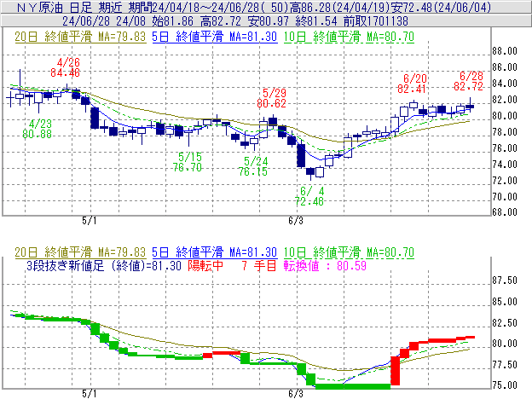Click the 5/29 80.62 high label
532x405 pixels.
(272, 98)
